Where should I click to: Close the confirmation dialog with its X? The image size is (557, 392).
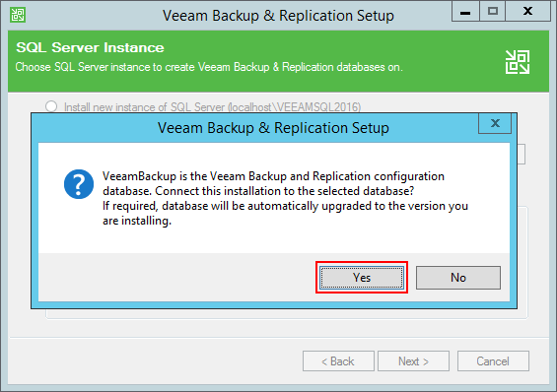click(x=495, y=123)
